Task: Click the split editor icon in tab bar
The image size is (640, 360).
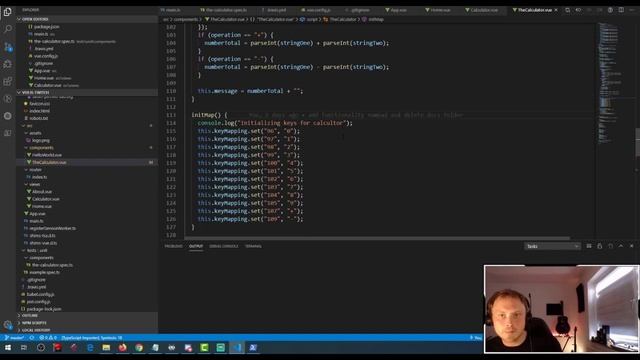Action: click(621, 10)
